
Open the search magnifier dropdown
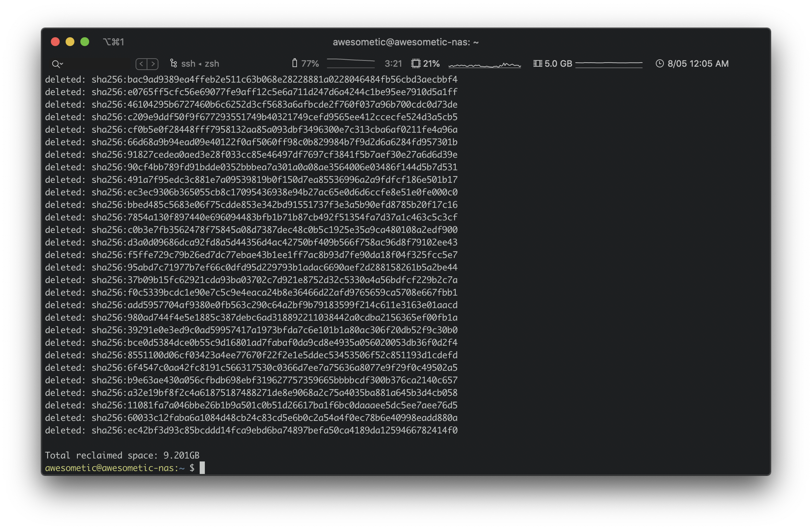click(x=57, y=64)
